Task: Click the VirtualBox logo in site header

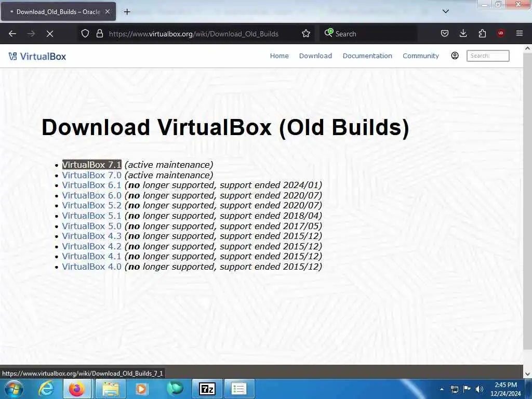Action: 37,56
